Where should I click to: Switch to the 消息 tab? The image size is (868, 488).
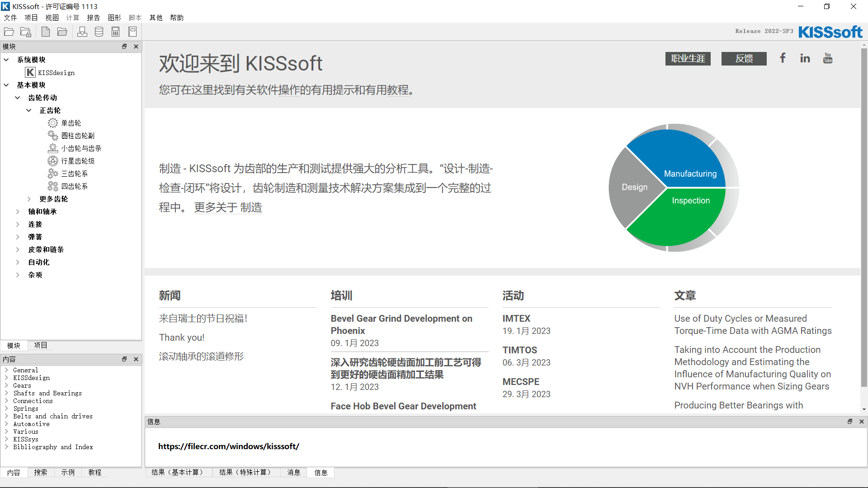(294, 472)
